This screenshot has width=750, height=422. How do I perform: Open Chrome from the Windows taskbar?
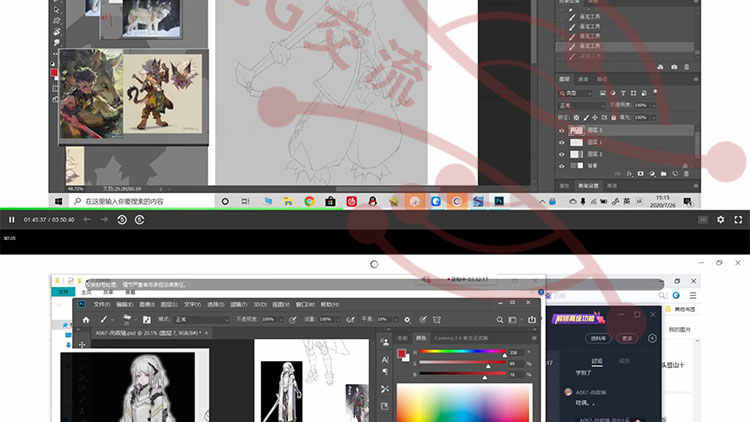point(310,201)
